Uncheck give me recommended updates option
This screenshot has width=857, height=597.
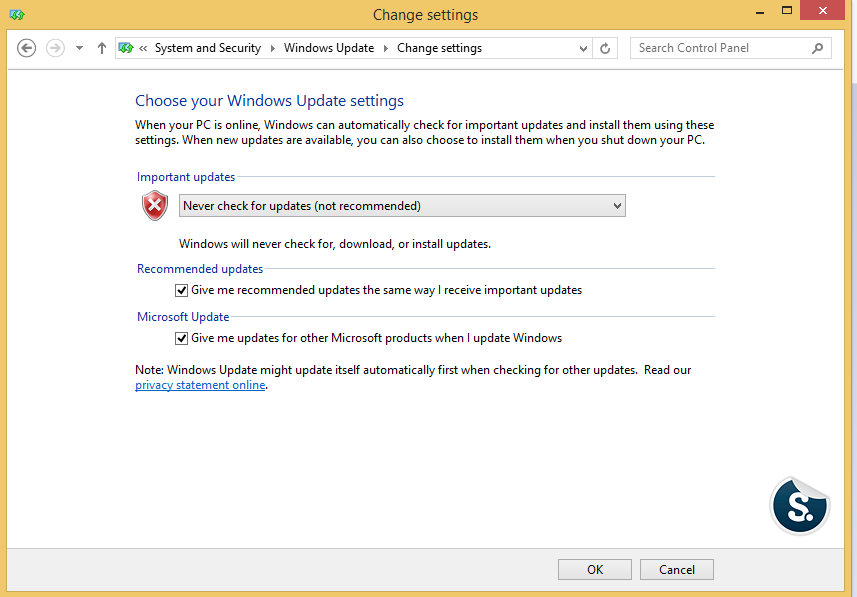point(181,290)
